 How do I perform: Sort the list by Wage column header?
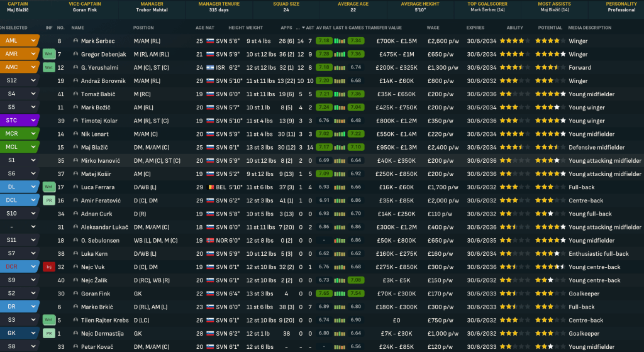[433, 28]
